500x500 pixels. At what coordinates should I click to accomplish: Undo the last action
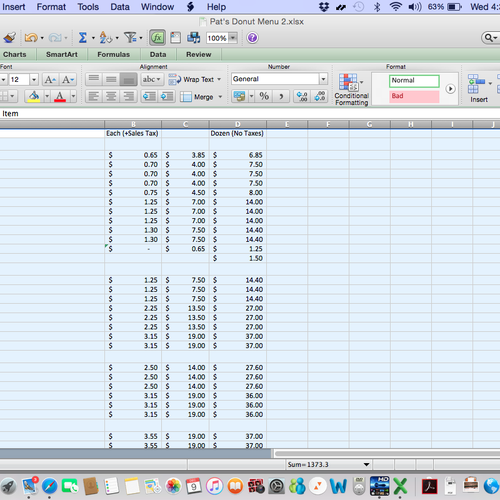pyautogui.click(x=31, y=38)
